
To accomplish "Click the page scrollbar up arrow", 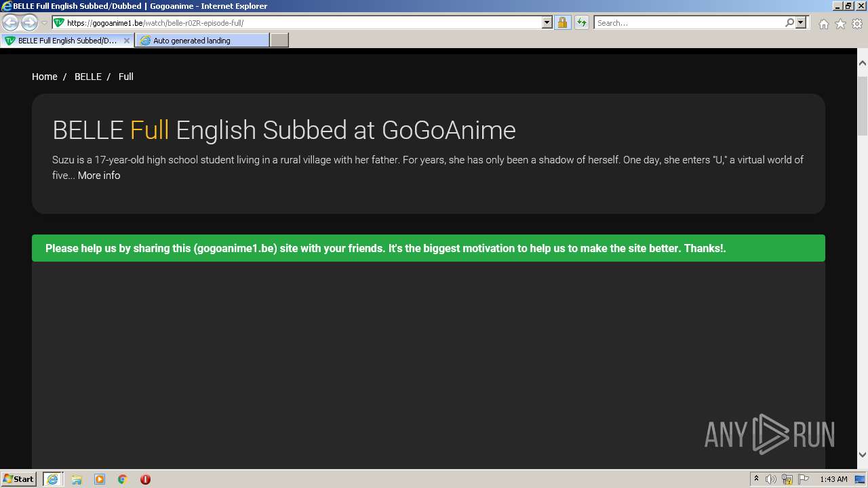I will pos(863,63).
